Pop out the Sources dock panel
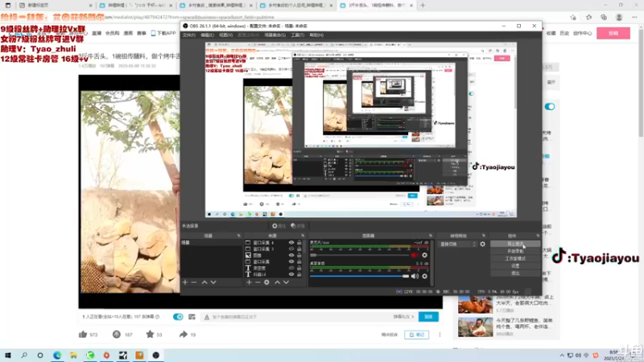This screenshot has width=644, height=362. 303,236
